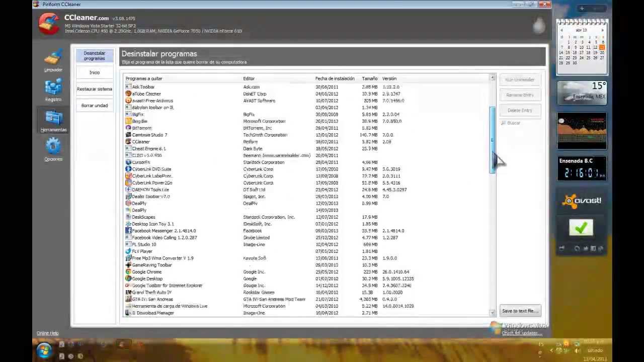644x362 pixels.
Task: Select the CursorFX row
Action: tap(307, 162)
